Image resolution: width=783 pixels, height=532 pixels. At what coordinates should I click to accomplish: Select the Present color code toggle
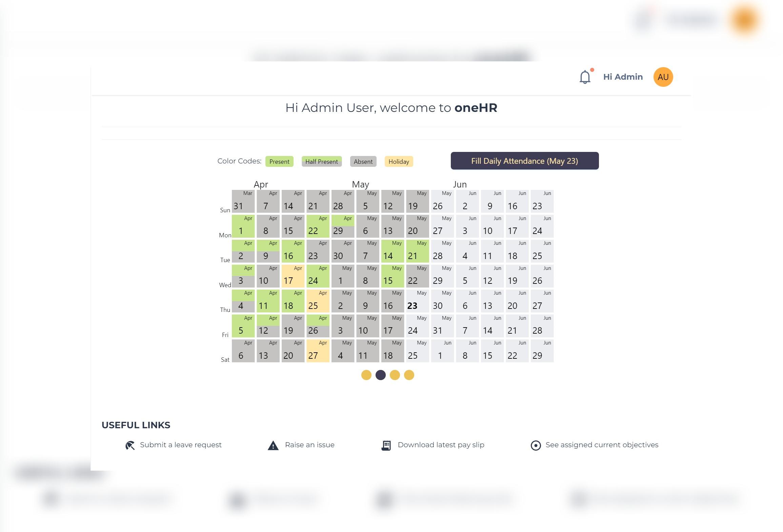pos(279,161)
